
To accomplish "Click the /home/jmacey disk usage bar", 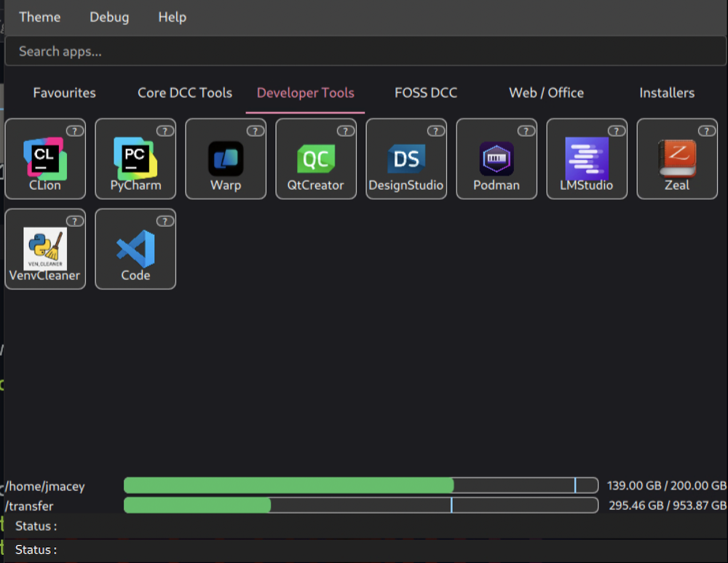I will coord(361,485).
